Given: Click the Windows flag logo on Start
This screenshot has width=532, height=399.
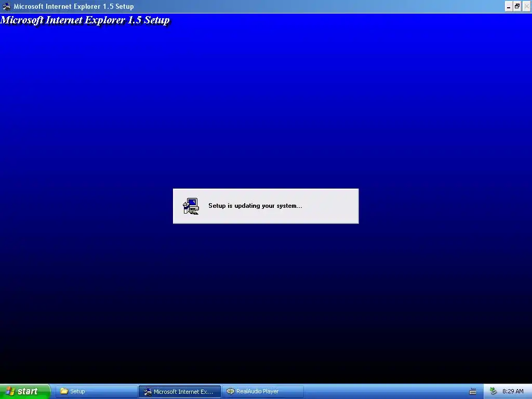Looking at the screenshot, I should pos(10,391).
